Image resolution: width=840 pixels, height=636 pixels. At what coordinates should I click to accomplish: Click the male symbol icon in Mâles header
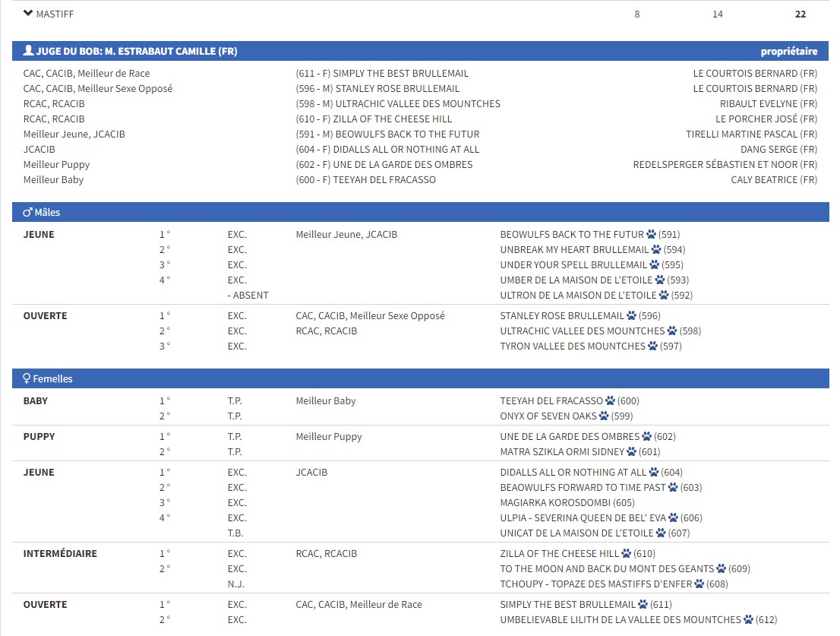coord(28,212)
